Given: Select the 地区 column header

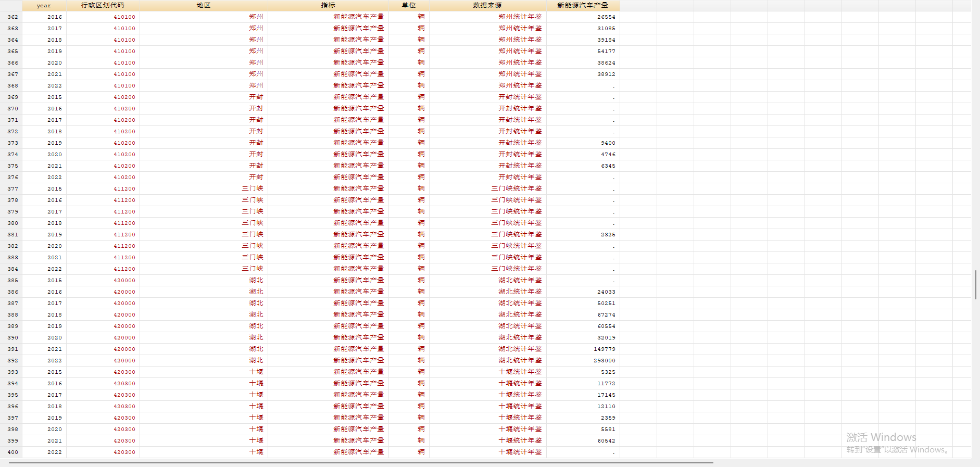Looking at the screenshot, I should coord(204,5).
